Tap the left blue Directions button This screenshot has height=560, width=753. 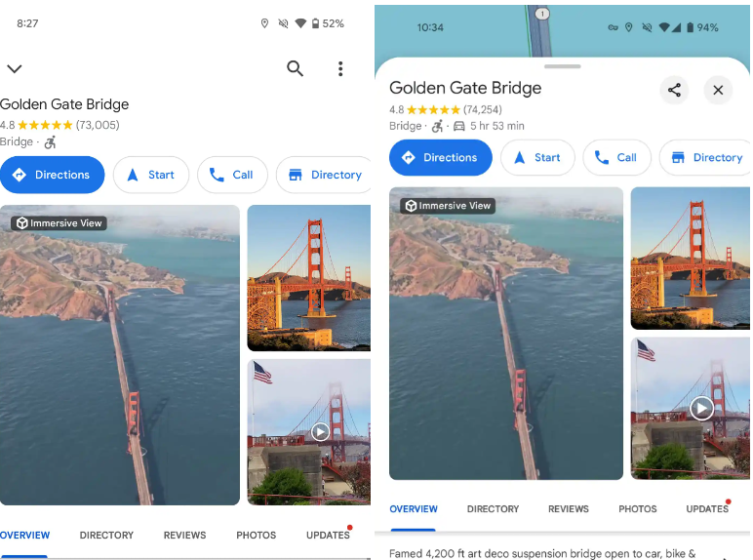[x=52, y=175]
